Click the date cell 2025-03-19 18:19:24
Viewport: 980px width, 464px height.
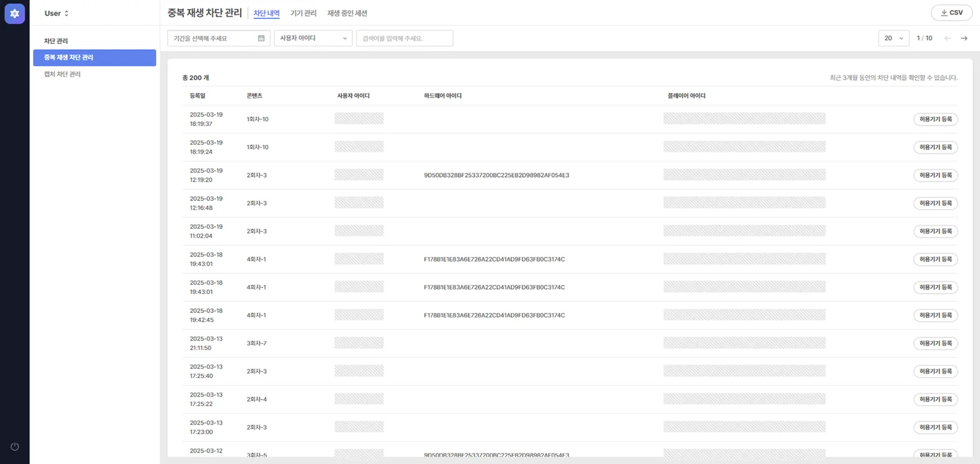point(206,147)
